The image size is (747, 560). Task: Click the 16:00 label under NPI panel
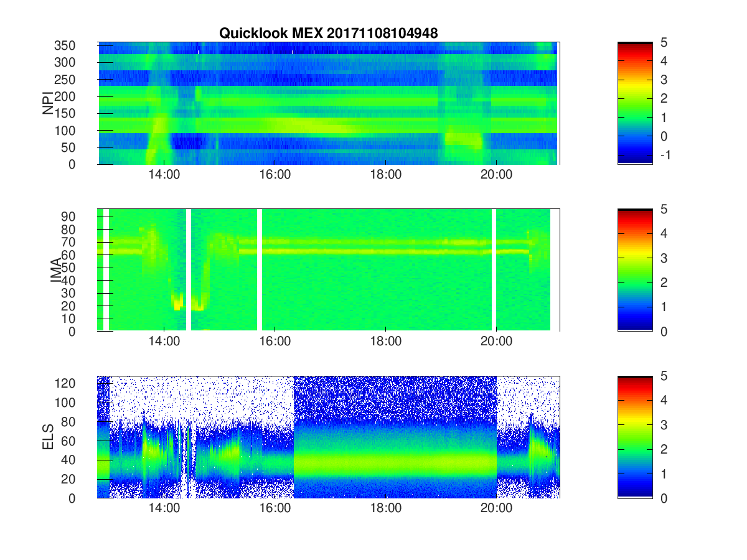(x=275, y=175)
